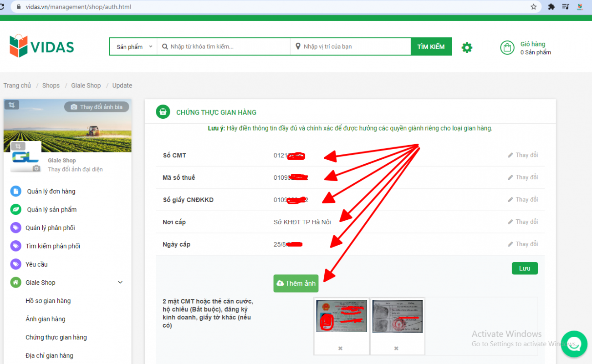The height and width of the screenshot is (364, 592).
Task: Click the camera icon on shop avatar
Action: (x=36, y=169)
